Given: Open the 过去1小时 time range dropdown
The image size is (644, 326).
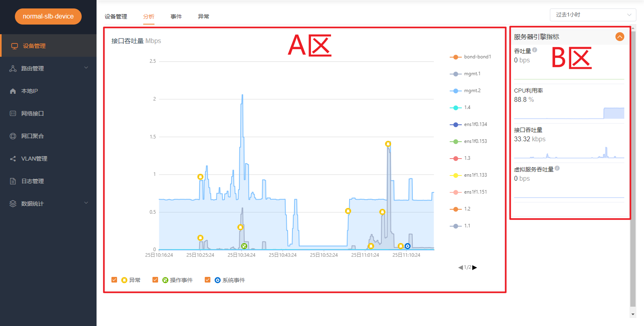Looking at the screenshot, I should click(x=593, y=15).
